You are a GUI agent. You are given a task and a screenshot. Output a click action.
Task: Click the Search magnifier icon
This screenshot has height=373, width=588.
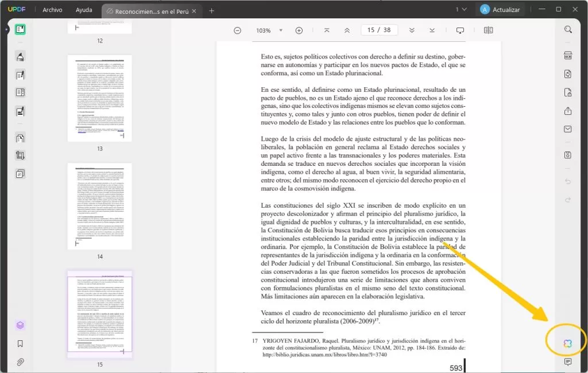[568, 30]
